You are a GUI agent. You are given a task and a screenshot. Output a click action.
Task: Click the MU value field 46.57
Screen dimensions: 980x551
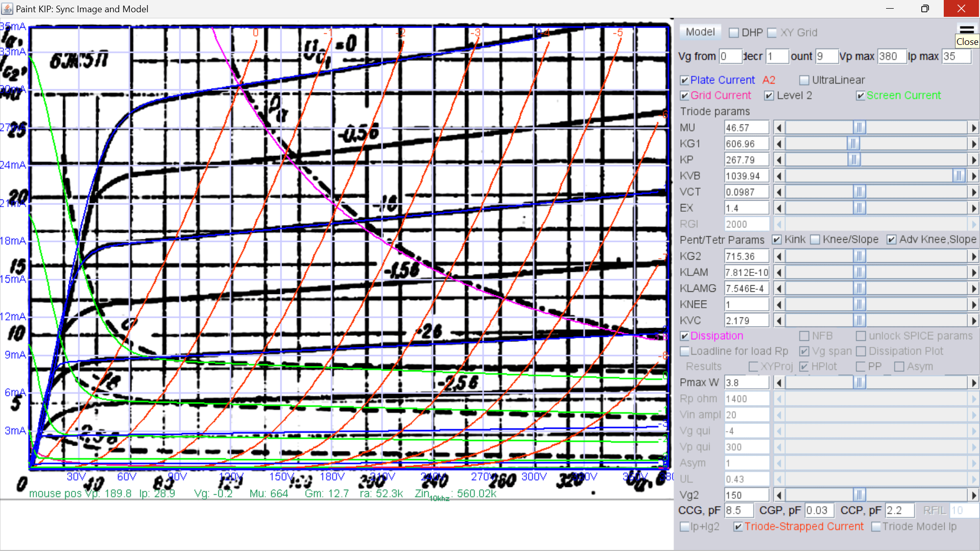click(746, 128)
